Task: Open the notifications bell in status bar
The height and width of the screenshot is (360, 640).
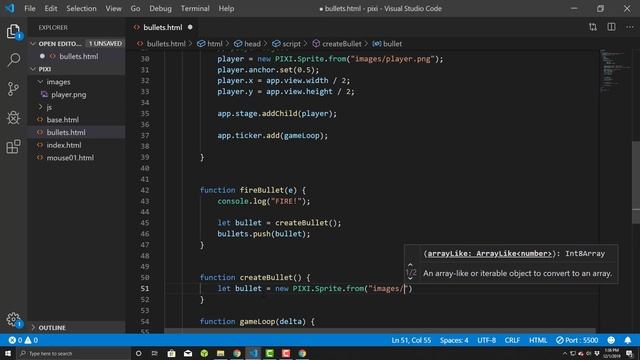Action: 628,340
